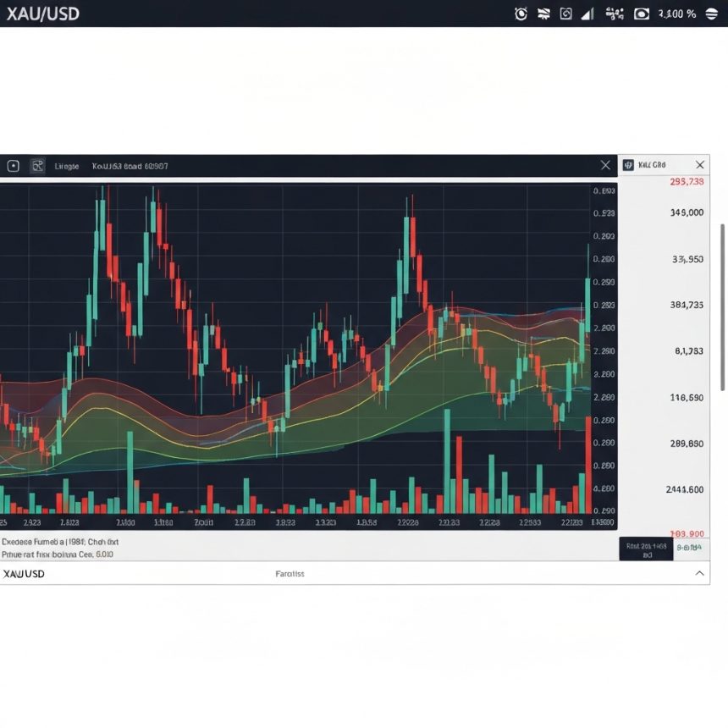Click the red 295,738 price in side panel
This screenshot has width=728, height=728.
686,182
